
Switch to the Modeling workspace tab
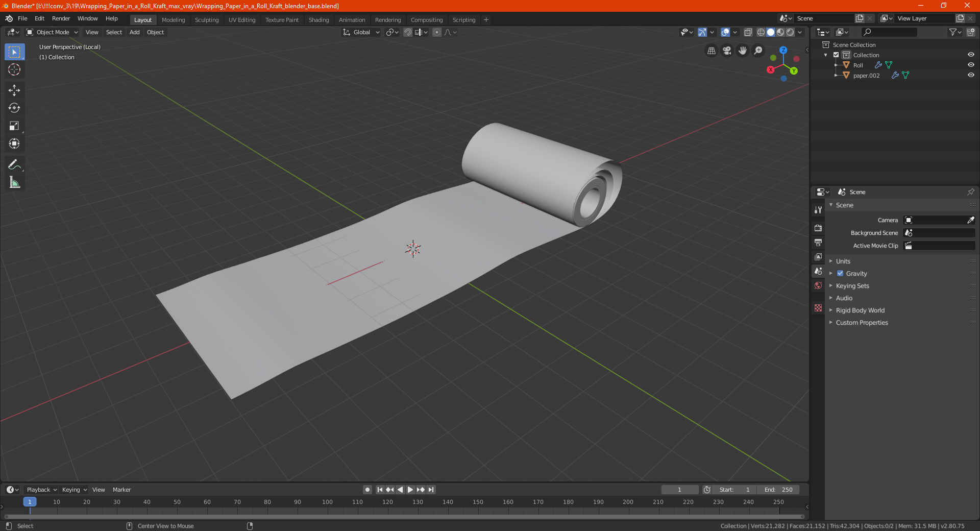(173, 20)
